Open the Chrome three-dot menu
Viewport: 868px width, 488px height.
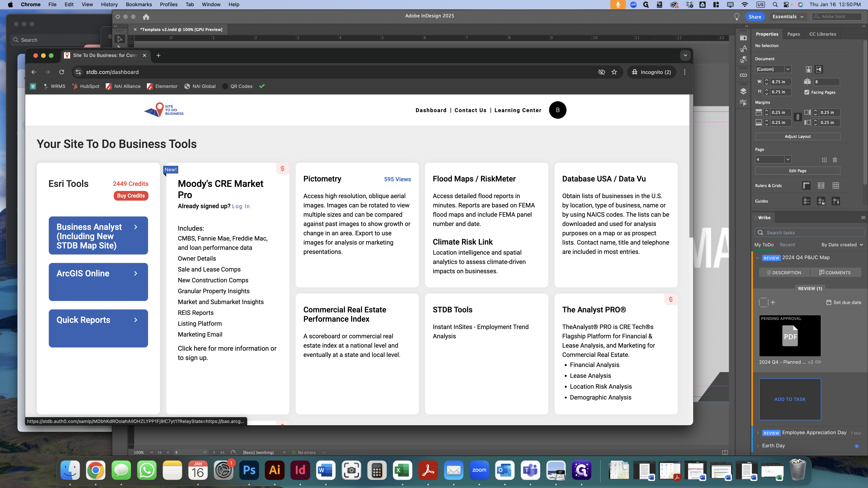pyautogui.click(x=684, y=72)
